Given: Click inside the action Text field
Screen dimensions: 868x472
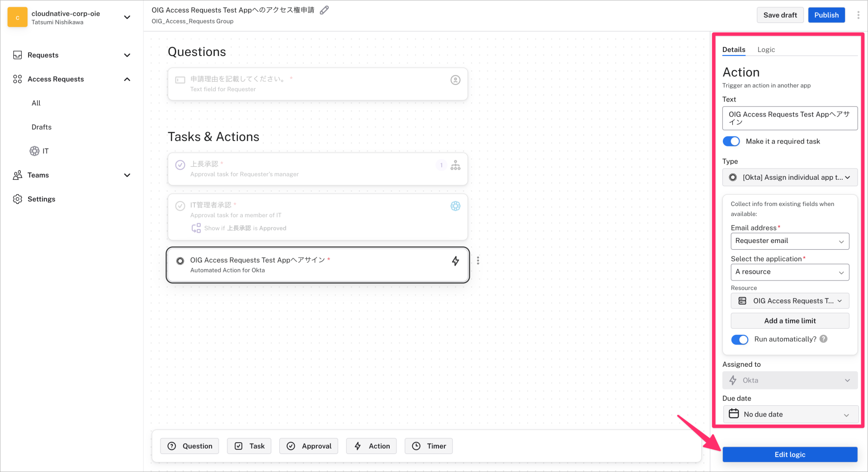Looking at the screenshot, I should point(789,118).
